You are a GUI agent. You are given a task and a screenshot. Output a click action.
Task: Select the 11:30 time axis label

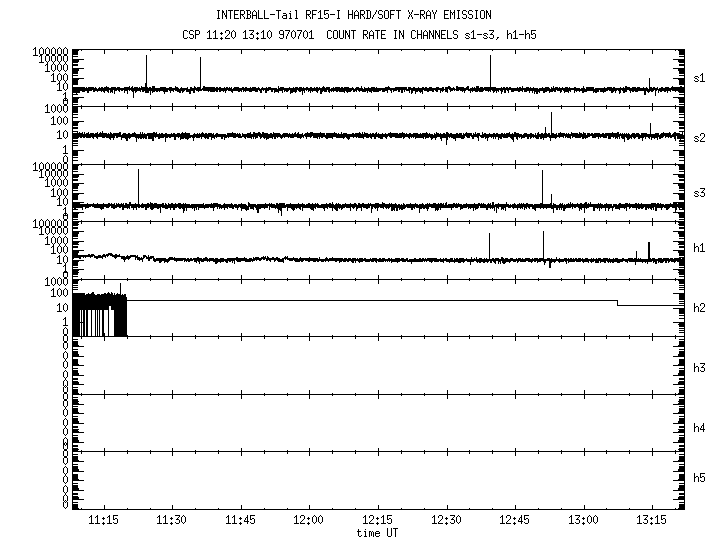(172, 521)
